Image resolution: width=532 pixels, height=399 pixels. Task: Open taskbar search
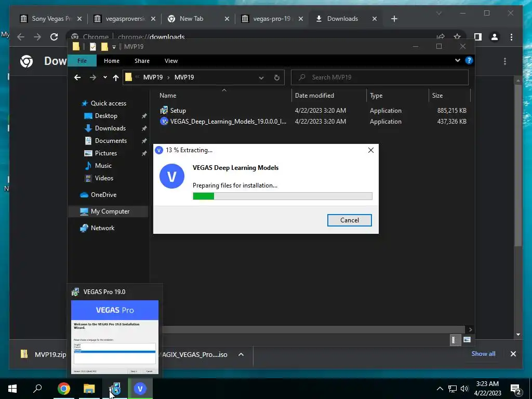[37, 389]
